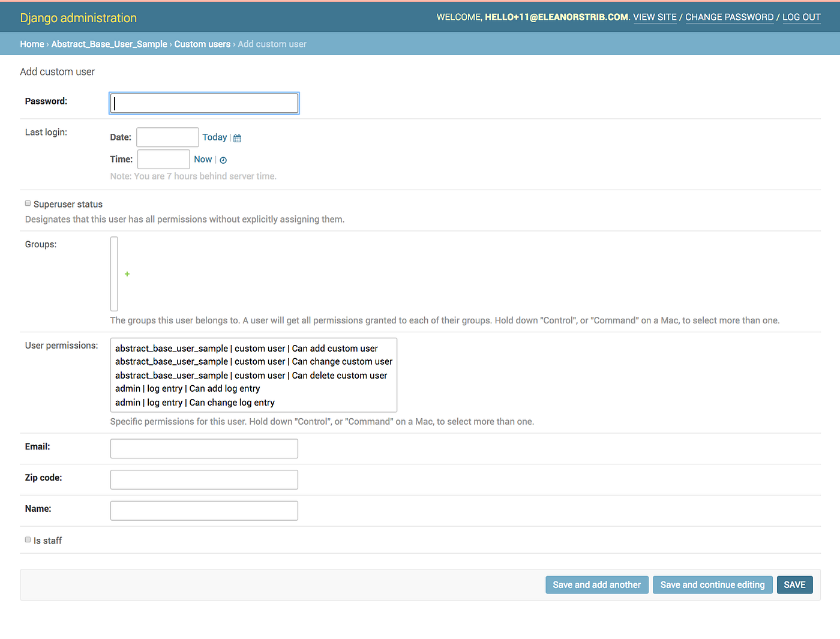Check the Is staff checkbox
Viewport: 840px width, 639px height.
point(28,539)
